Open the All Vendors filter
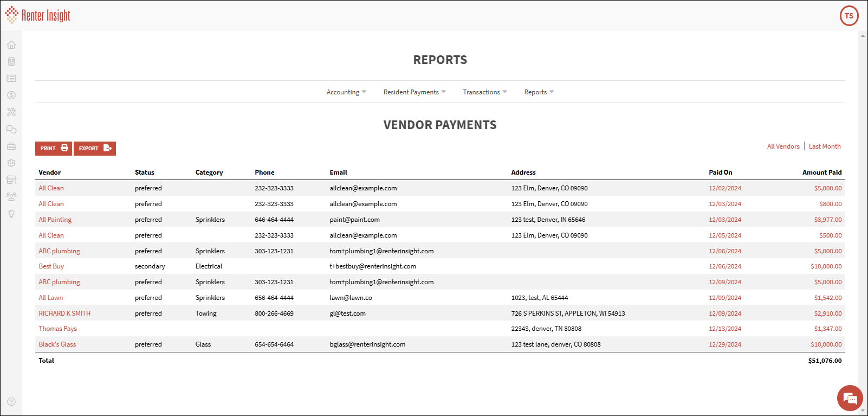This screenshot has height=416, width=868. (783, 146)
